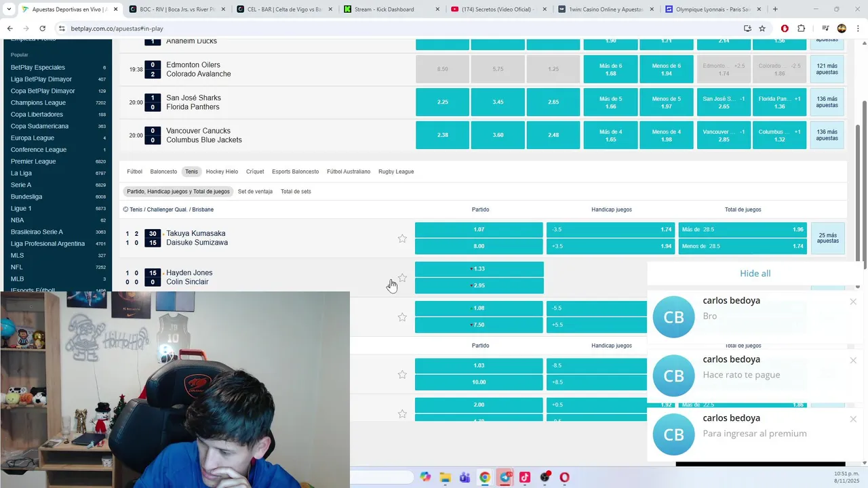Open the Chrome profile avatar
The width and height of the screenshot is (868, 488).
pyautogui.click(x=842, y=28)
